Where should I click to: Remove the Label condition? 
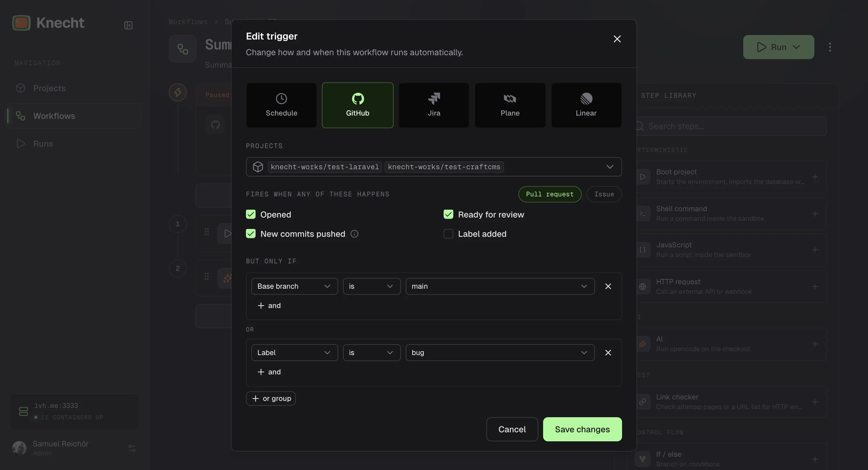[x=608, y=353]
